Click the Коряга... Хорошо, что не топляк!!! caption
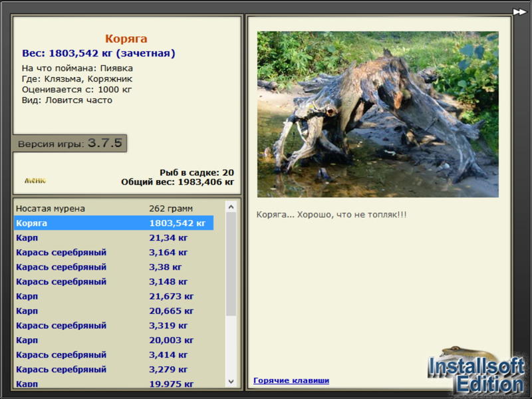Screen dimensions: 532x399 [331, 214]
